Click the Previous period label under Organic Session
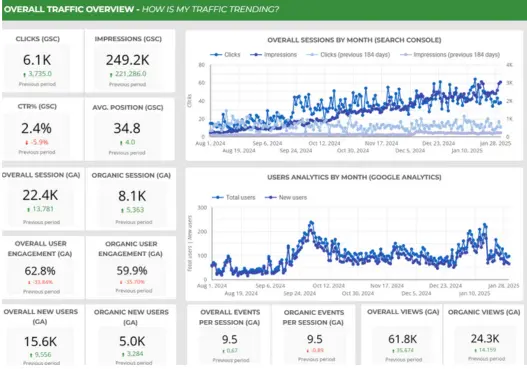This screenshot has height=369, width=527. tap(134, 222)
